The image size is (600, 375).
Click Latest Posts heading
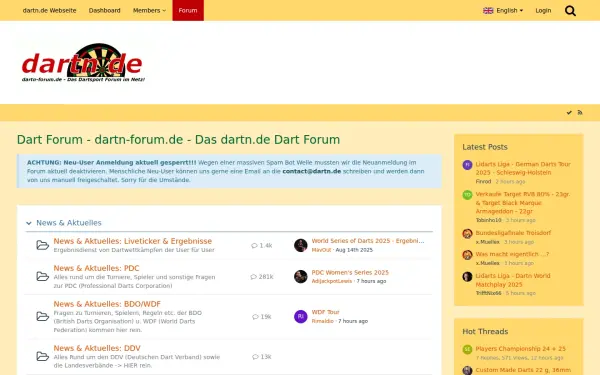tap(484, 147)
